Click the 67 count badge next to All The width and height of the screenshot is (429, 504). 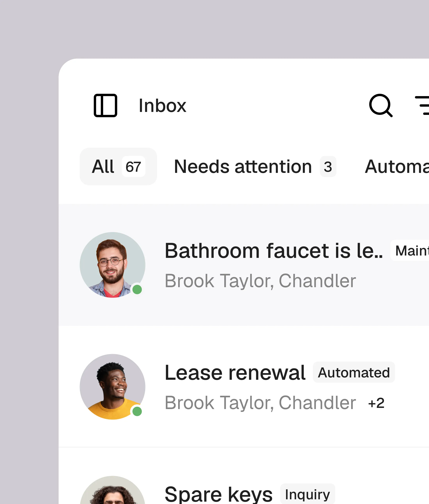(133, 166)
